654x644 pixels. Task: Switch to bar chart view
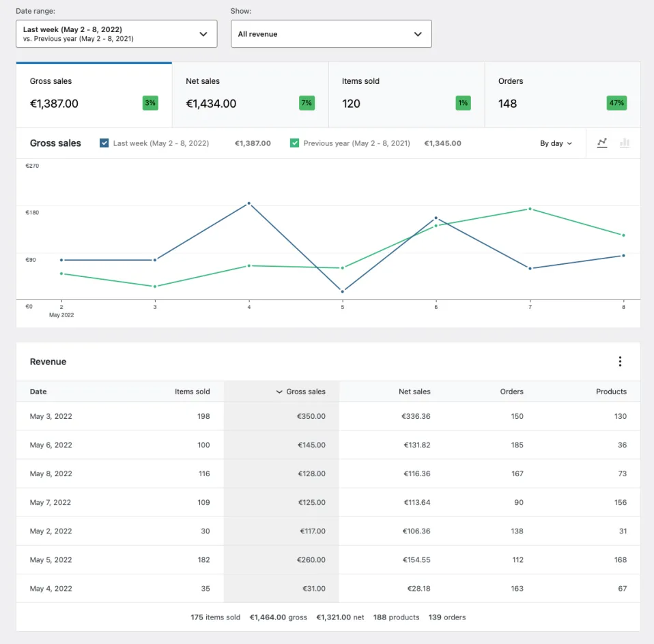click(x=625, y=143)
